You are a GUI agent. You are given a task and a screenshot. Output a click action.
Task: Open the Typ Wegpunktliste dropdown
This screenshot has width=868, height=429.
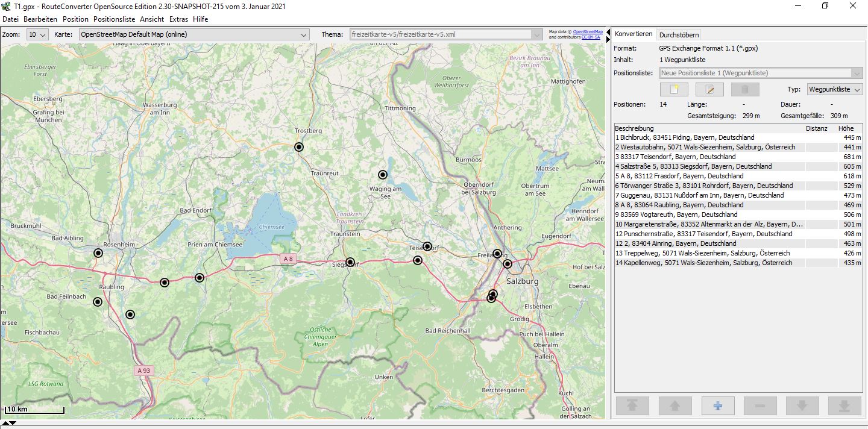[x=835, y=89]
